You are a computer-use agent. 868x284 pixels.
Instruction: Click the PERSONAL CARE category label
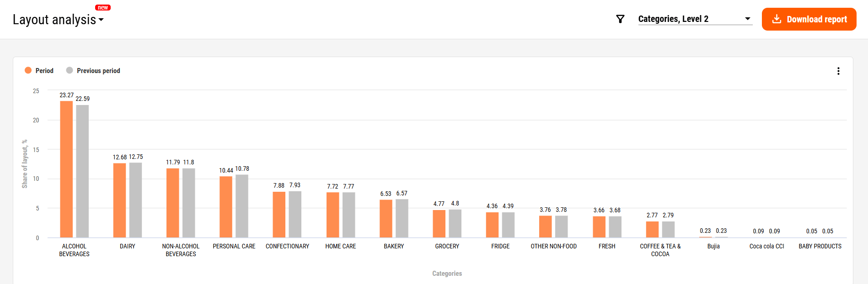coord(234,246)
